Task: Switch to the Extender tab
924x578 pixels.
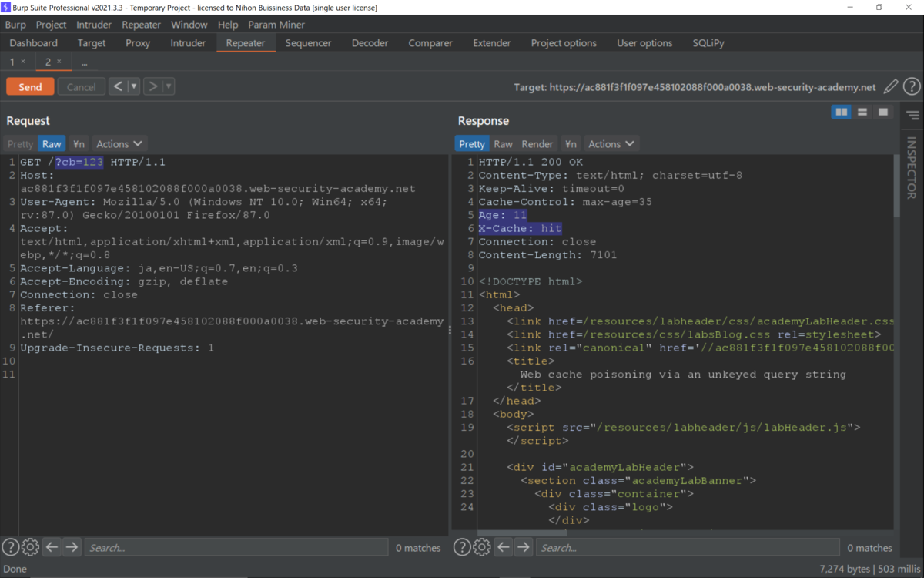Action: [x=492, y=43]
